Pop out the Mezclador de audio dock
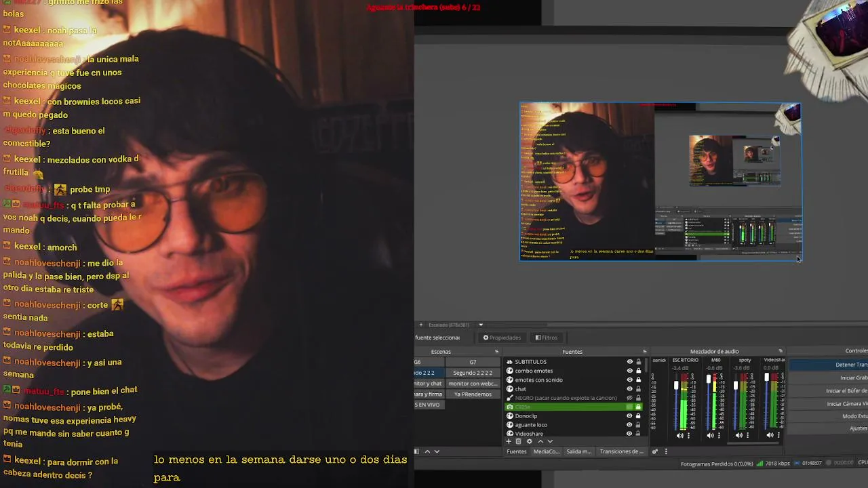The height and width of the screenshot is (488, 868). tap(781, 352)
